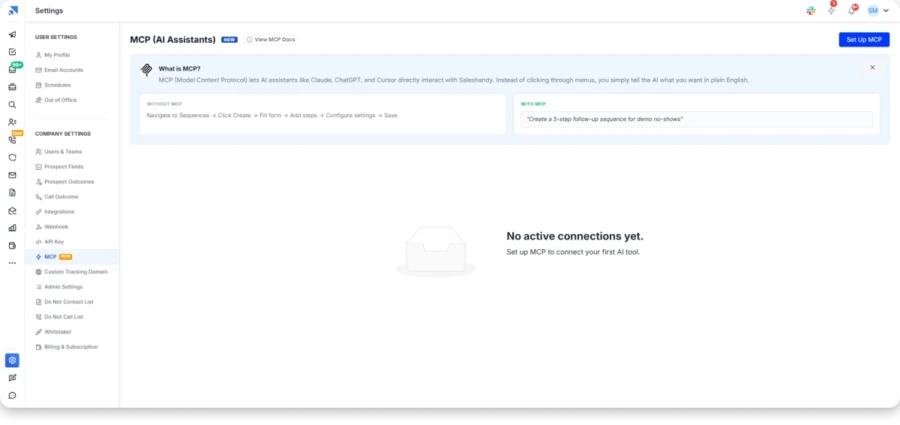Open the circular refresh icon in left rail

coord(13,157)
